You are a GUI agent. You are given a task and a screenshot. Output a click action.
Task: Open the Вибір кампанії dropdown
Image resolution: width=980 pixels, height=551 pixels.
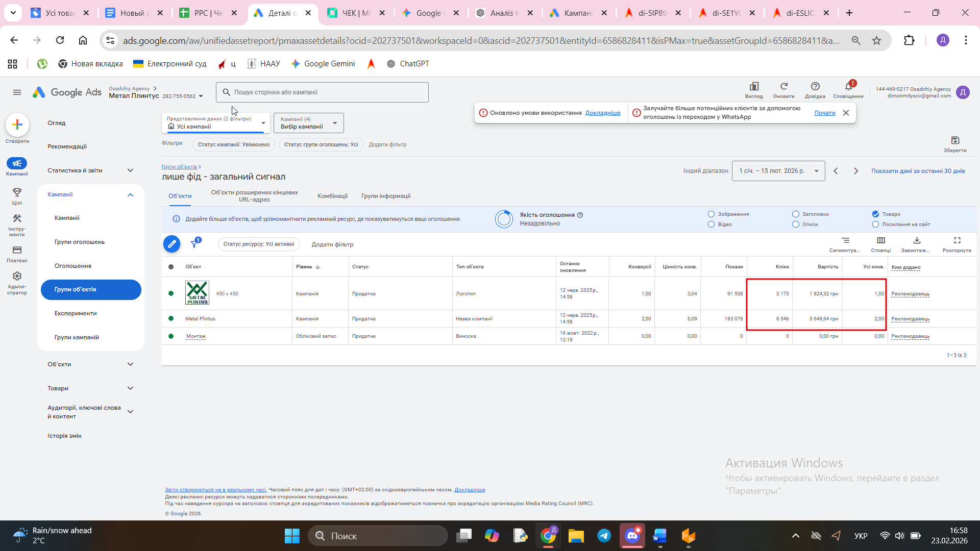tap(308, 123)
